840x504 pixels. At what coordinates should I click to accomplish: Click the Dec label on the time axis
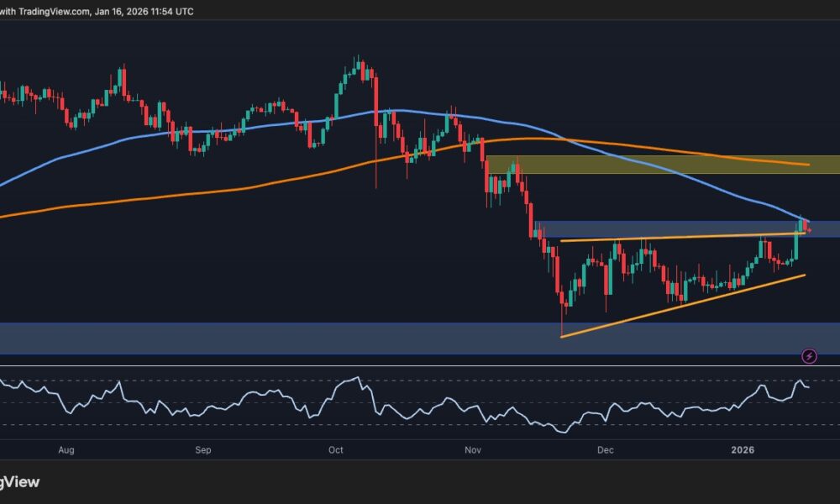[x=604, y=450]
